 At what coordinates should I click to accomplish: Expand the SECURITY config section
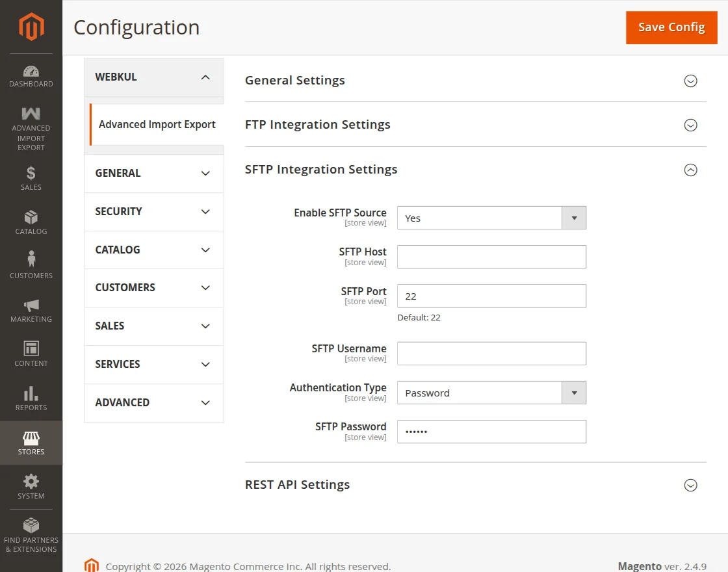(153, 212)
